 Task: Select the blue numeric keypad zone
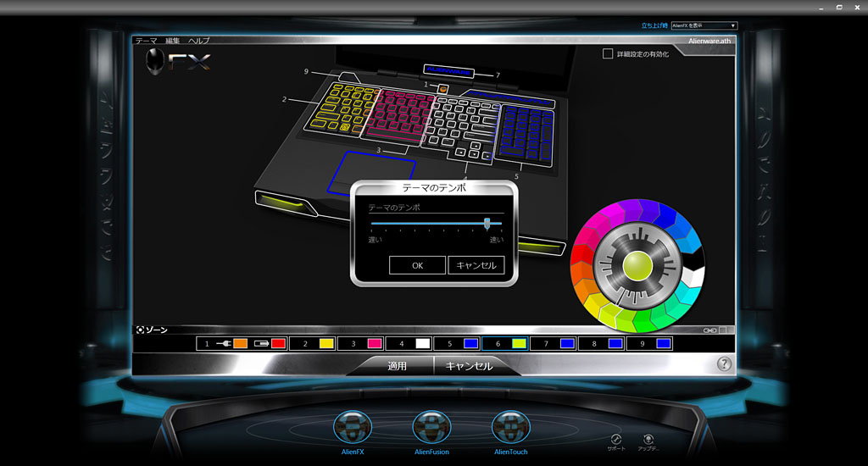pyautogui.click(x=525, y=135)
